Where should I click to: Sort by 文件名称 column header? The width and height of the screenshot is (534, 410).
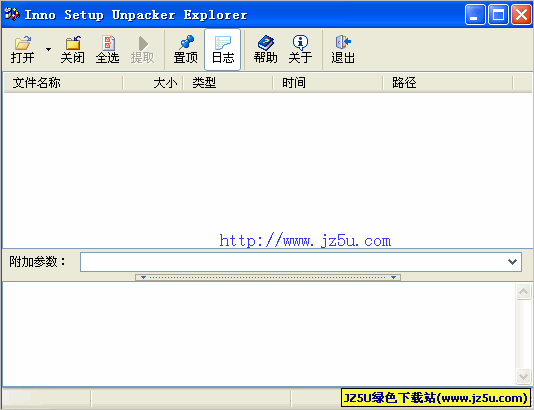(63, 83)
